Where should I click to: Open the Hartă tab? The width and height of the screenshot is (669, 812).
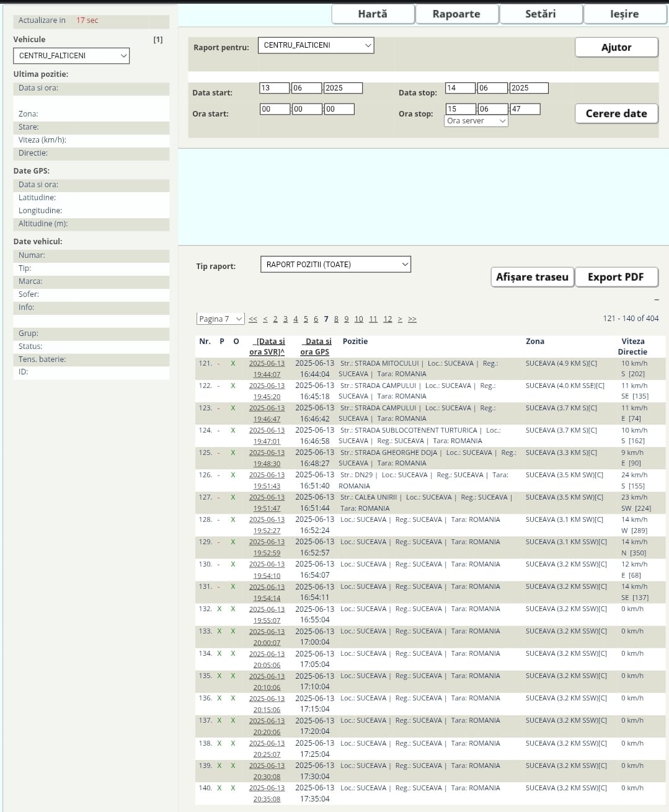click(373, 14)
